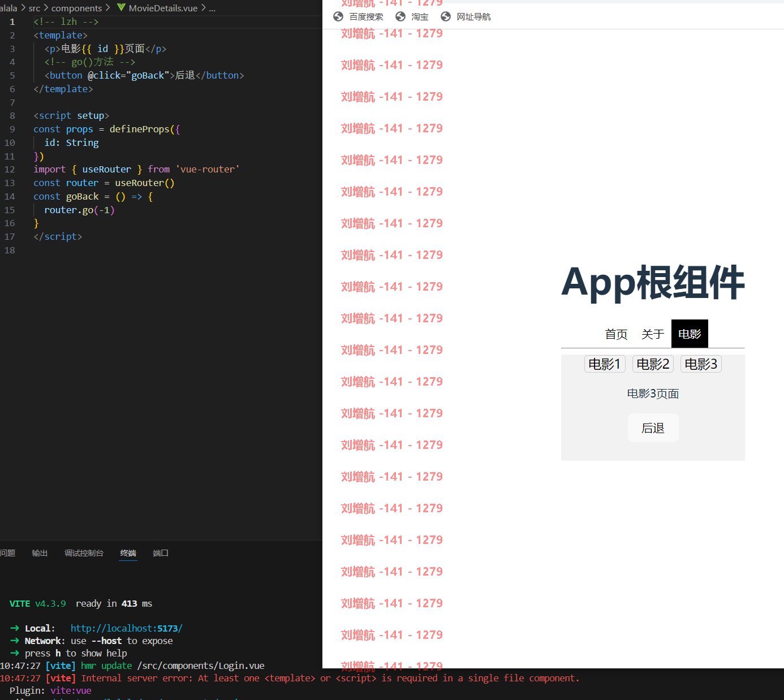The height and width of the screenshot is (700, 784).
Task: Click the 电影3页面 paragraph text
Action: (x=653, y=394)
